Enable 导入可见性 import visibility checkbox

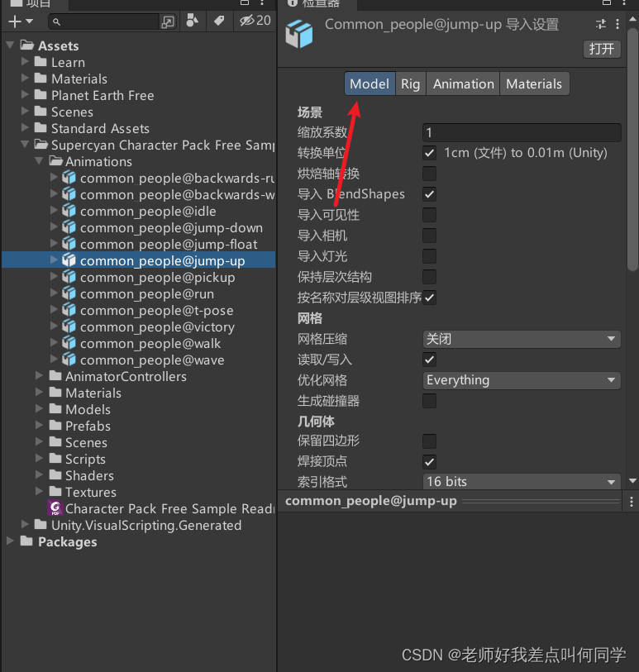429,215
